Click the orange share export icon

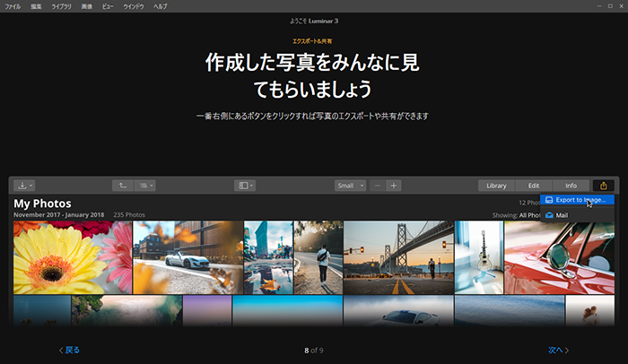pyautogui.click(x=604, y=186)
